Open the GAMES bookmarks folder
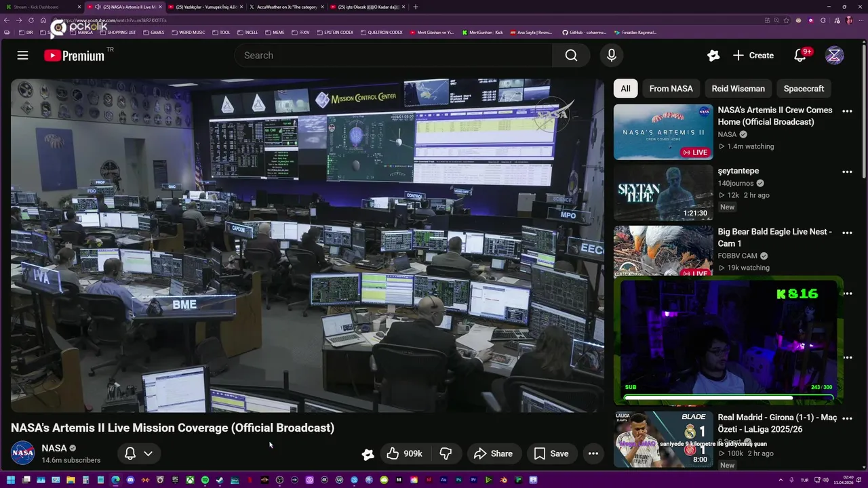 coord(153,32)
